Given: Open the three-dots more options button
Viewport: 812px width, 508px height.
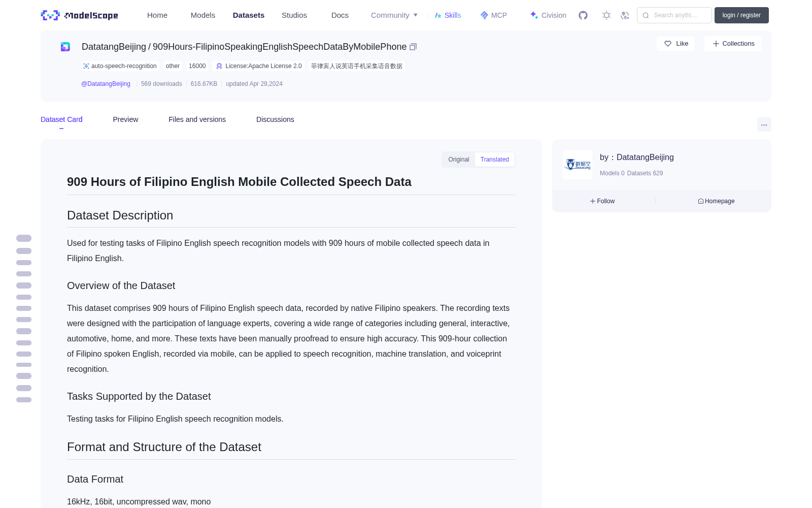Looking at the screenshot, I should (x=764, y=124).
